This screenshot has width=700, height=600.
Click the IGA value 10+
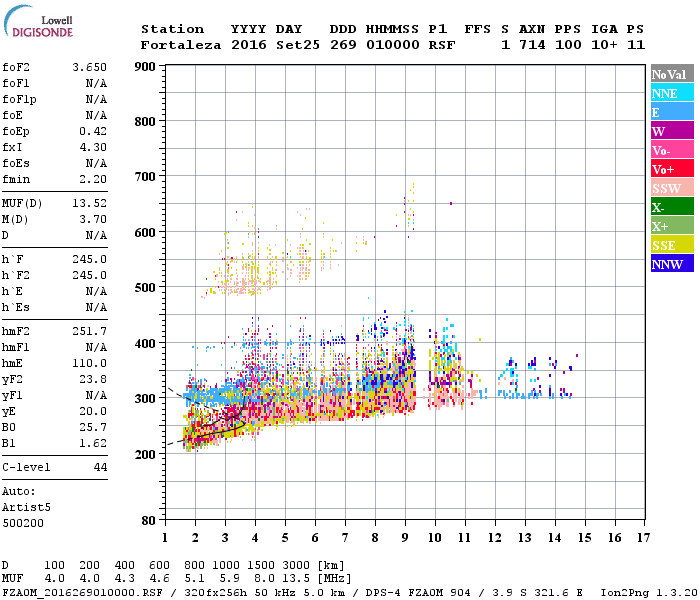click(604, 45)
